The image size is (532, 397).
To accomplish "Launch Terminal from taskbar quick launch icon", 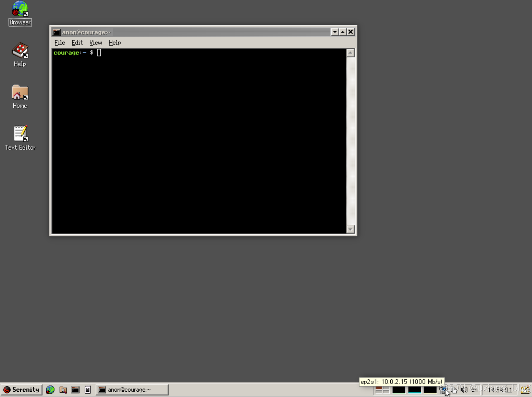I will [76, 389].
